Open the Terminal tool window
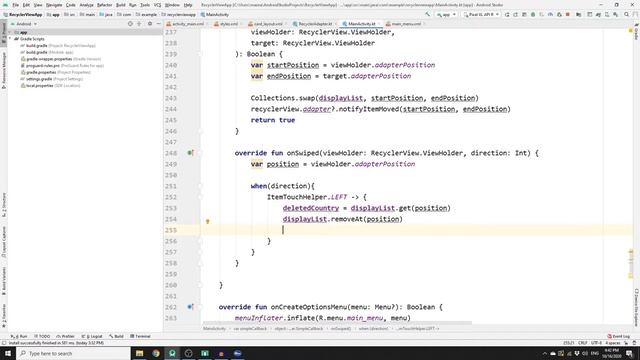This screenshot has width=640, height=360. [140, 336]
